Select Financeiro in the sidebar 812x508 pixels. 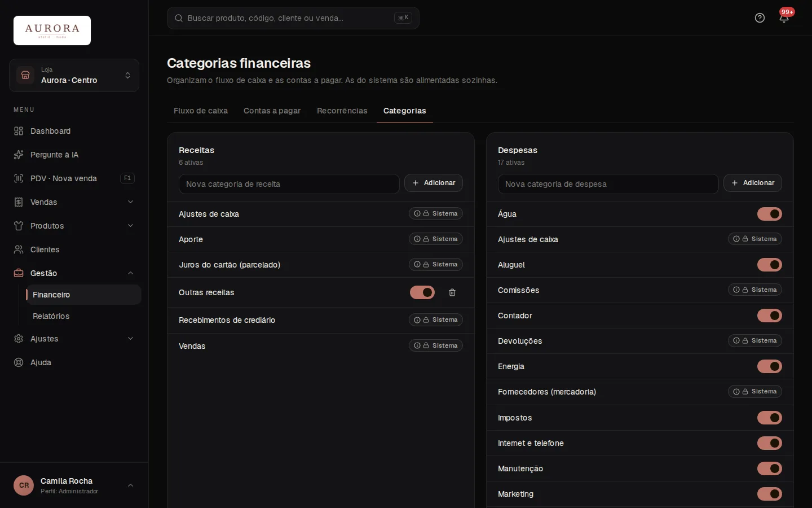click(x=83, y=295)
